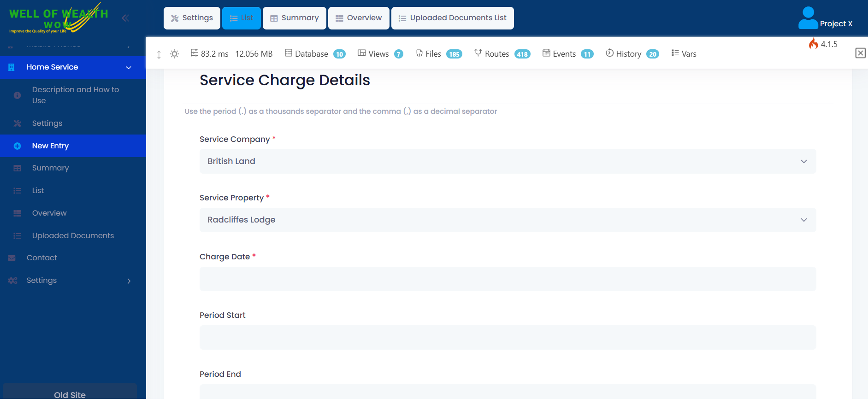Show the History debug panel
Screen dimensions: 868x416
pos(632,54)
